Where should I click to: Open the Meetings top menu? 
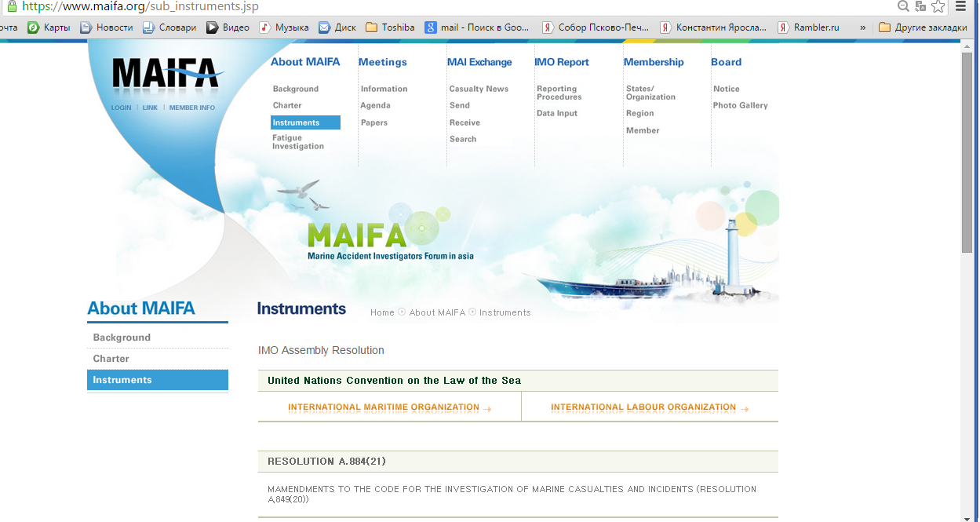(383, 62)
